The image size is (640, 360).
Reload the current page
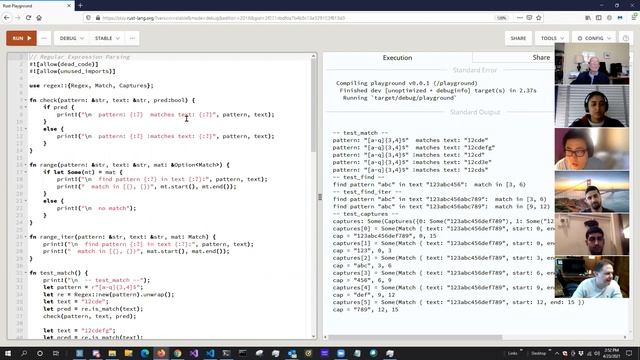click(x=28, y=18)
